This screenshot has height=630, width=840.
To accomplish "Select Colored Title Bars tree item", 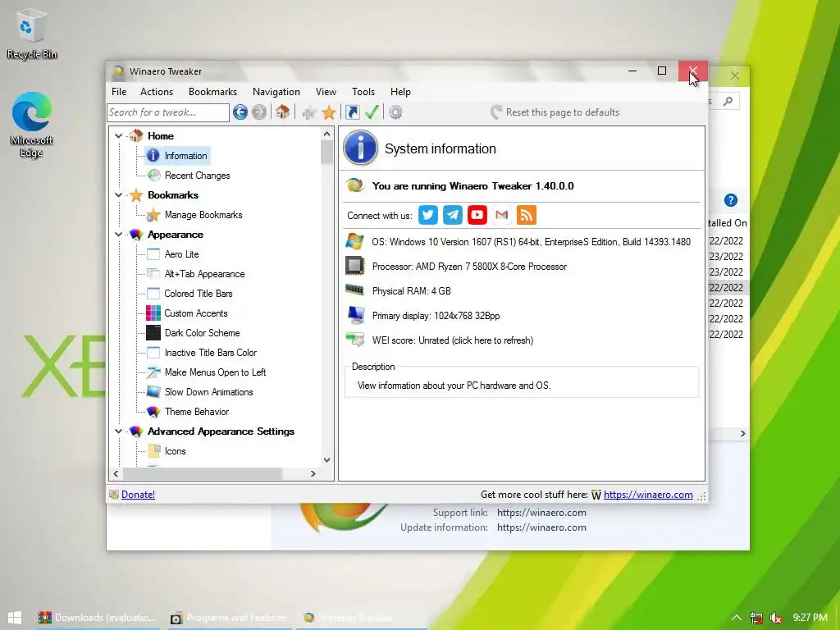I will pos(199,294).
